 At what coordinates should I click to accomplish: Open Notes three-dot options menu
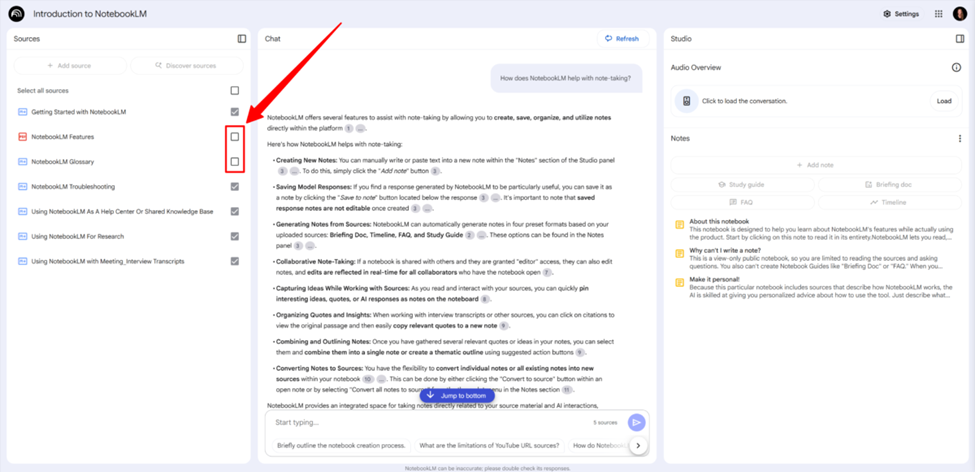pos(960,139)
